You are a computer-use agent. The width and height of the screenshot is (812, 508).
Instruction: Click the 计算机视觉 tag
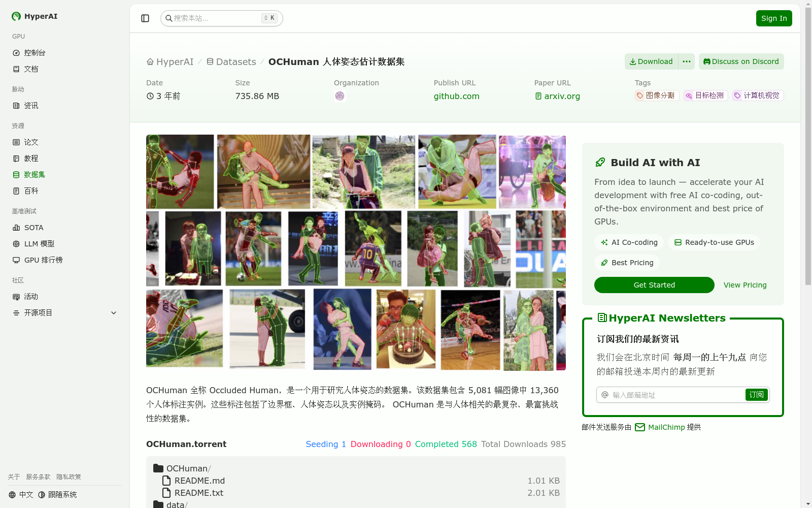pyautogui.click(x=758, y=96)
